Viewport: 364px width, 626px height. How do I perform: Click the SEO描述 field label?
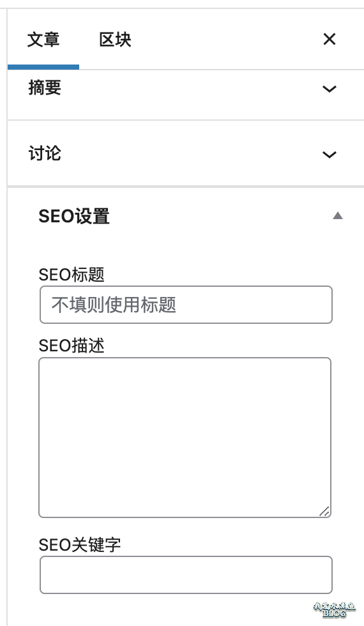(x=72, y=346)
